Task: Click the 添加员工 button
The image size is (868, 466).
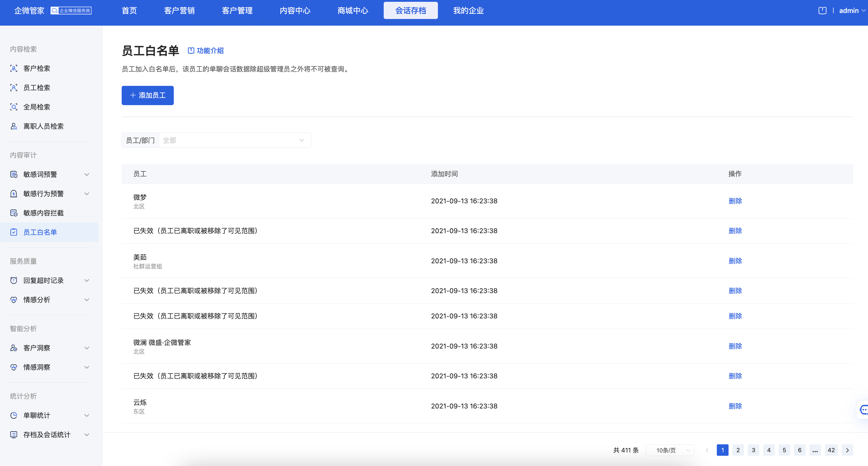Action: pyautogui.click(x=148, y=95)
